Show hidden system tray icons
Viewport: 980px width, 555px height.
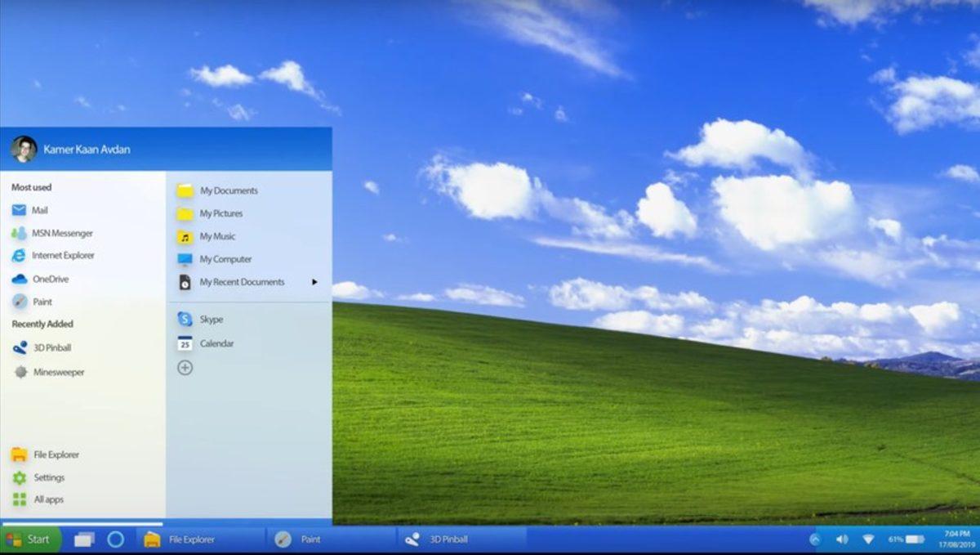pos(817,539)
